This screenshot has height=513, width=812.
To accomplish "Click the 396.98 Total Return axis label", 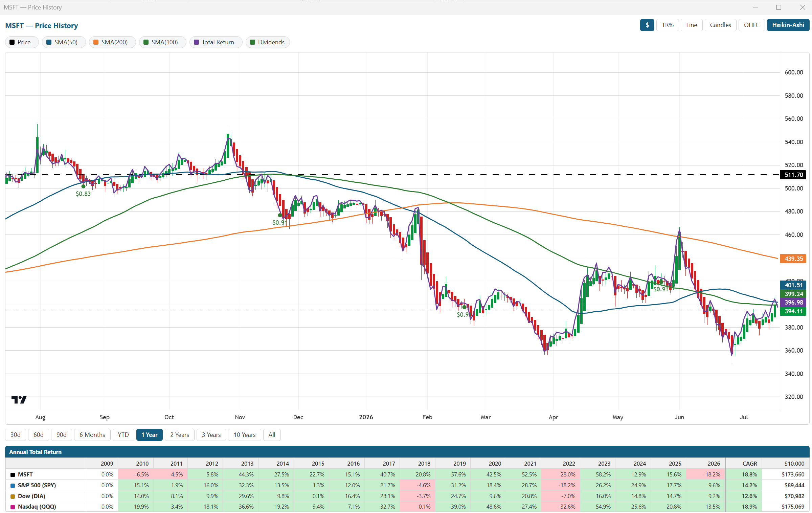I will point(794,303).
